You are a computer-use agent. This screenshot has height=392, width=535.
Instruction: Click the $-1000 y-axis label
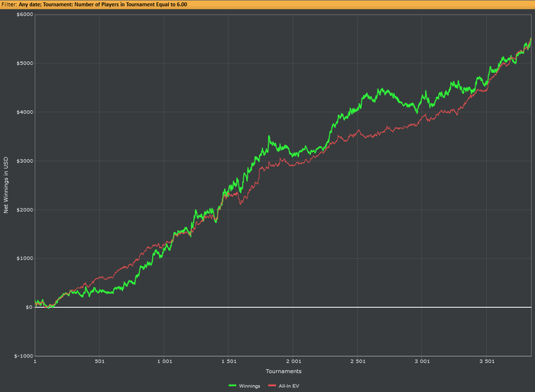(24, 356)
